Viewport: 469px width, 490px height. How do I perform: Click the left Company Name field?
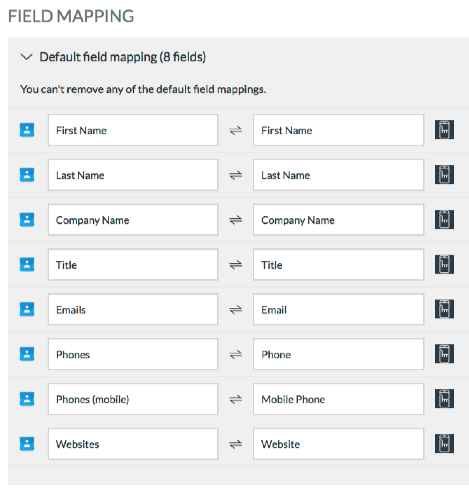coord(133,220)
